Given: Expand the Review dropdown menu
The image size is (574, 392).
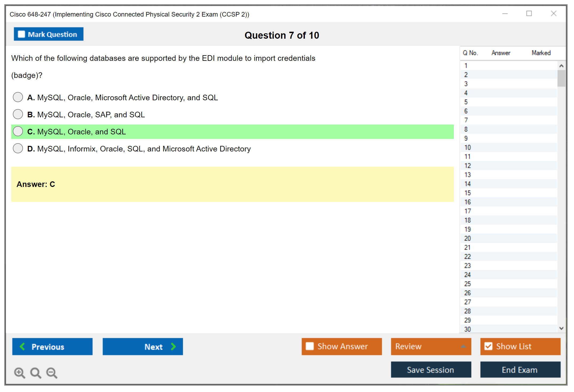Looking at the screenshot, I should coord(463,346).
